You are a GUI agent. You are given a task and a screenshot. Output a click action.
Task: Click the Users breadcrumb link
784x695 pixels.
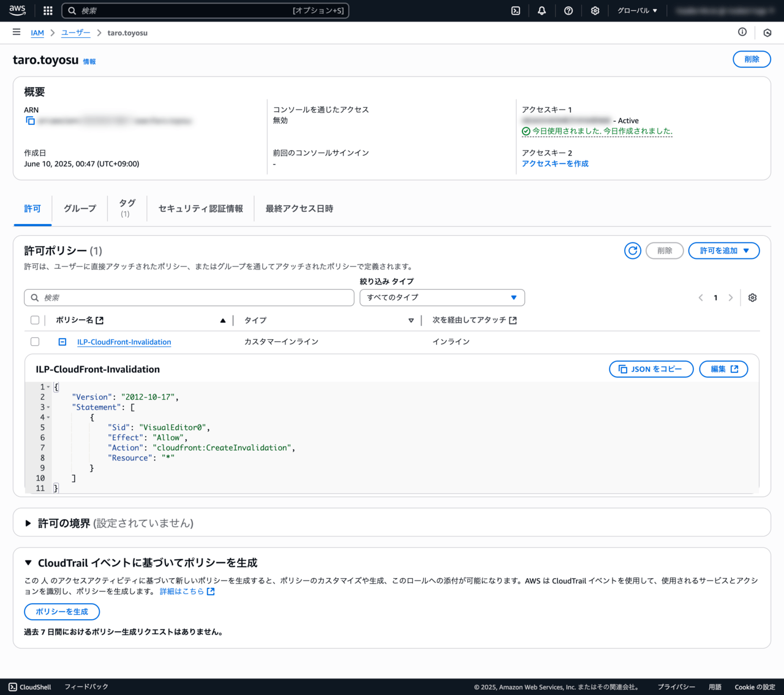point(76,33)
